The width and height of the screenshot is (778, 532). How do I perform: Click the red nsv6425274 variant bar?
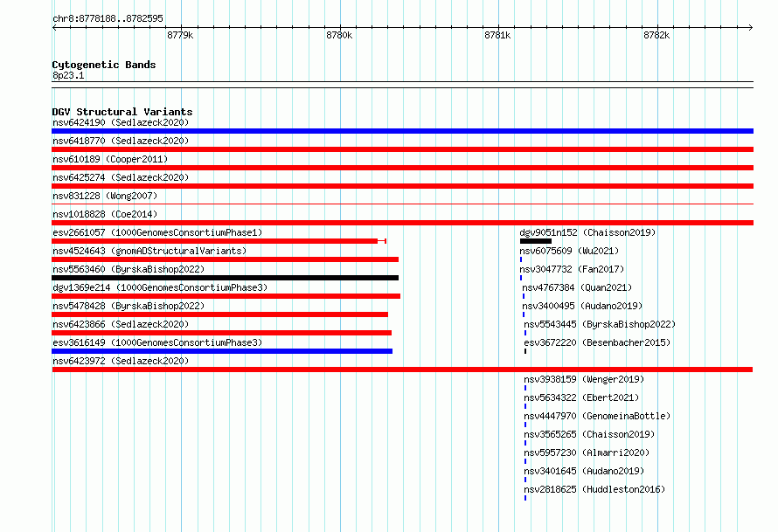click(x=402, y=186)
